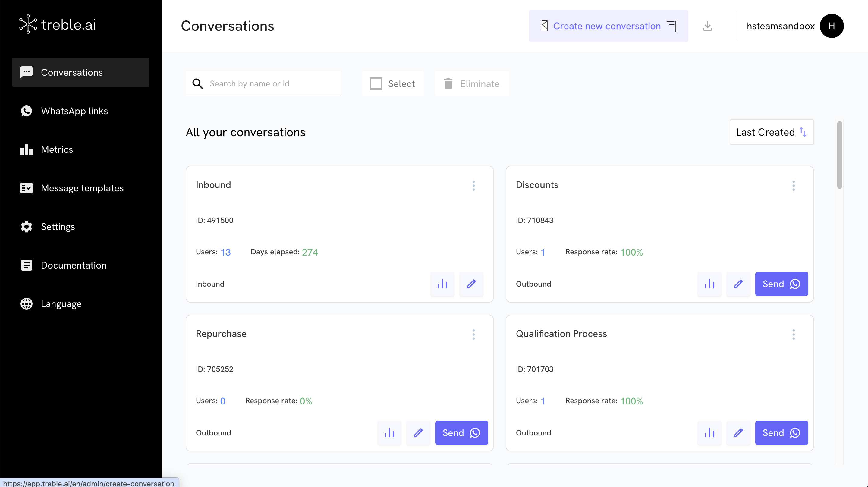The image size is (868, 487).
Task: Open metrics chart for Inbound conversation
Action: [442, 284]
